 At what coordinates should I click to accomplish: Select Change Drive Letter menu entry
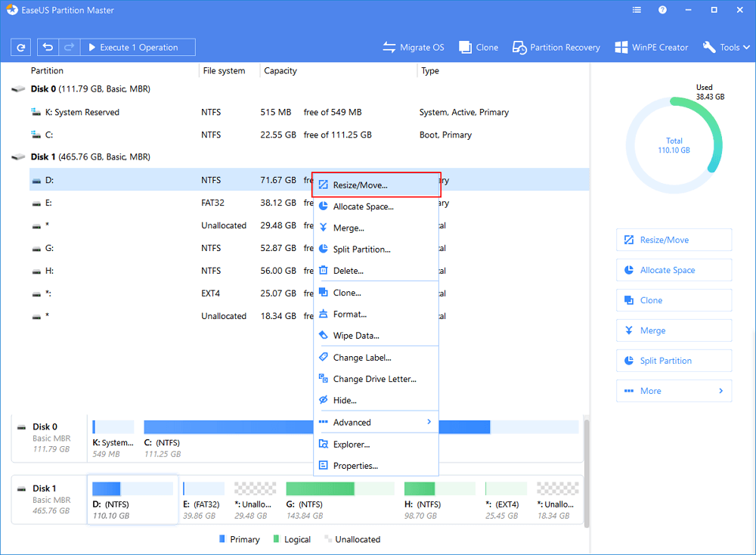[376, 379]
